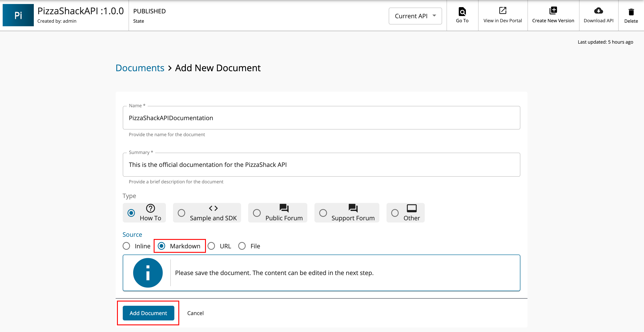Click the PizzaShackAPI Pi thumbnail logo
This screenshot has width=644, height=332.
(18, 15)
